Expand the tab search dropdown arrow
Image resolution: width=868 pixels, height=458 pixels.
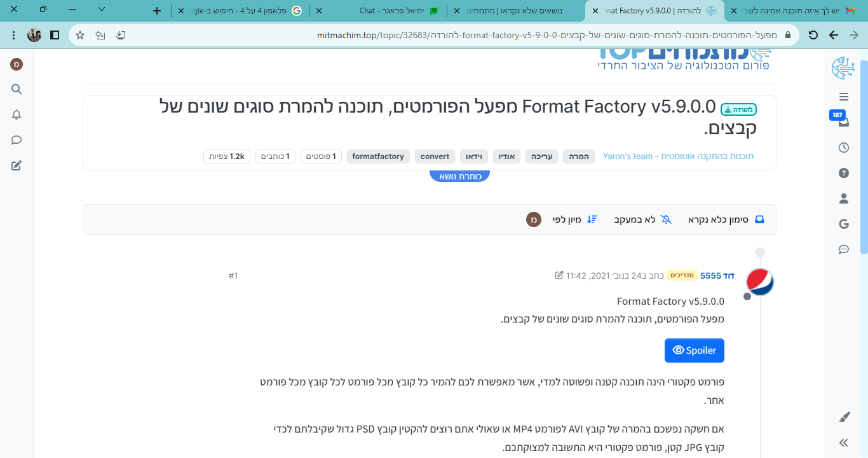[102, 10]
